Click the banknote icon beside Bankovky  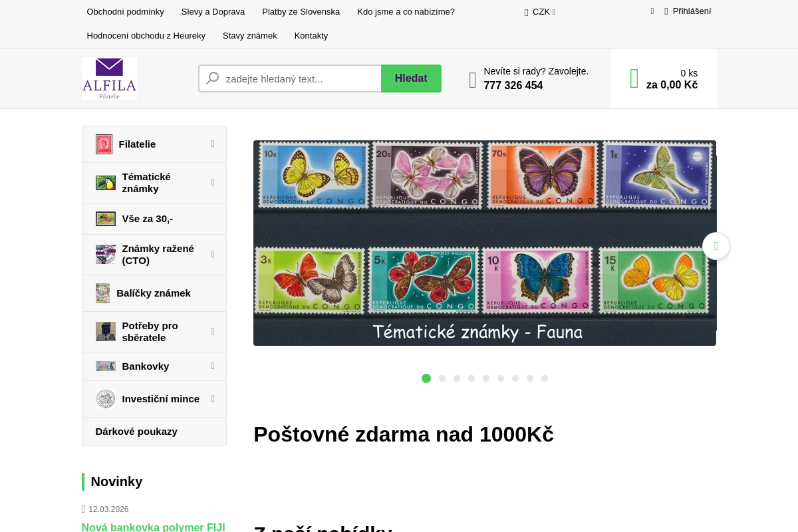106,366
